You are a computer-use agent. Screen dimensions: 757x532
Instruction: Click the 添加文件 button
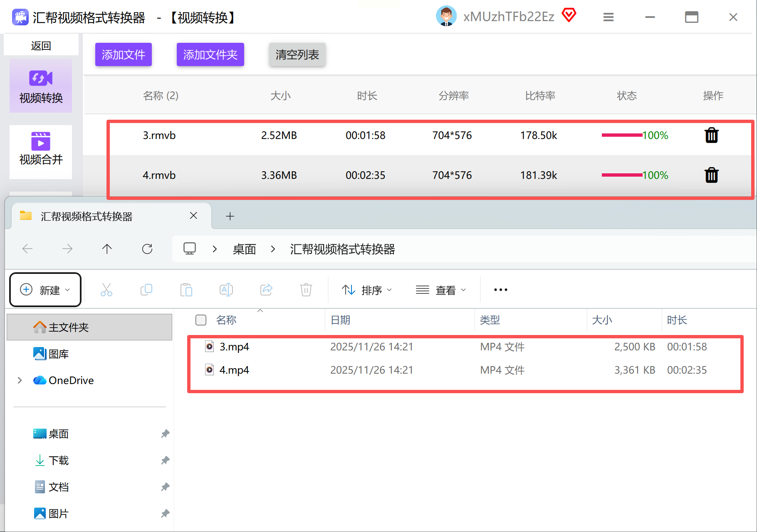pos(124,54)
